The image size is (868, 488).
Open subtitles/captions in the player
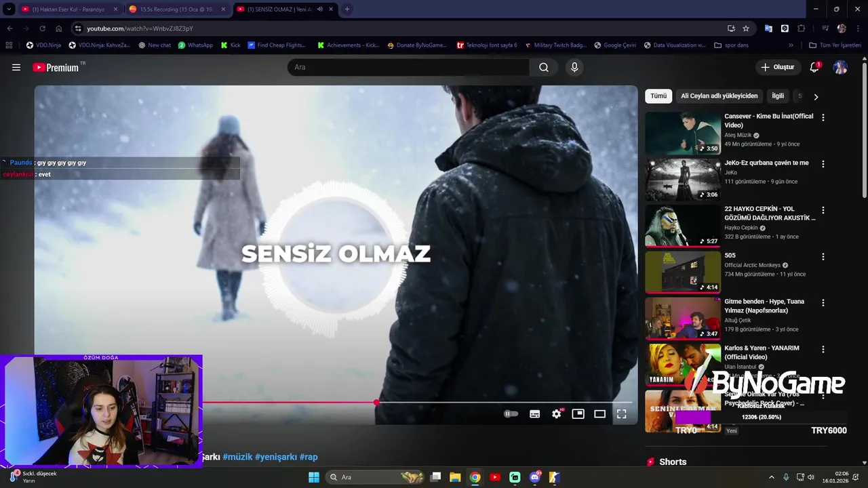tap(534, 413)
